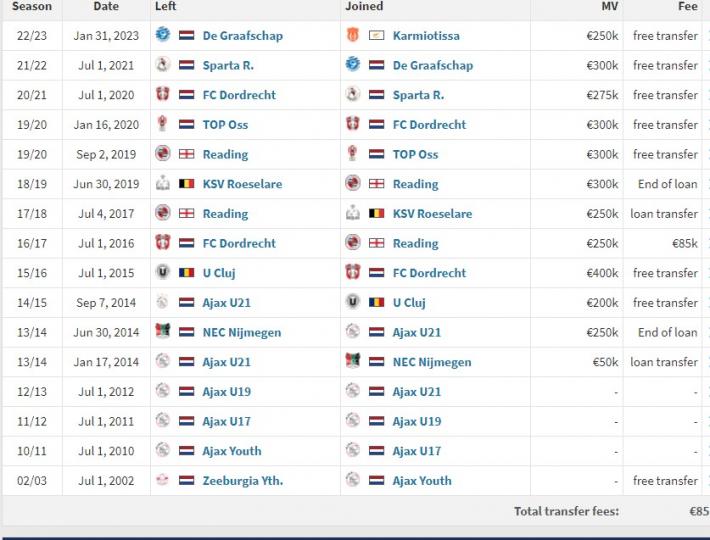Viewport: 710px width, 540px height.
Task: Click the Karmiotissa club crest icon
Action: coord(352,35)
